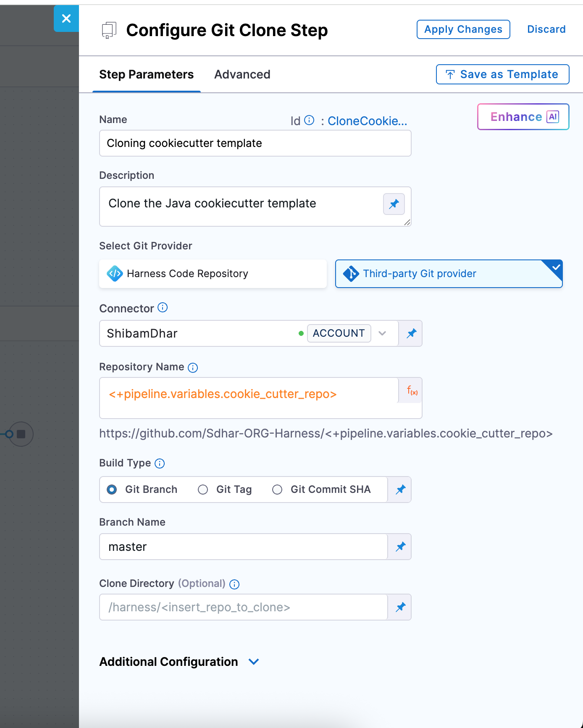Choose Harness Code Repository provider
The height and width of the screenshot is (728, 583).
pyautogui.click(x=213, y=274)
